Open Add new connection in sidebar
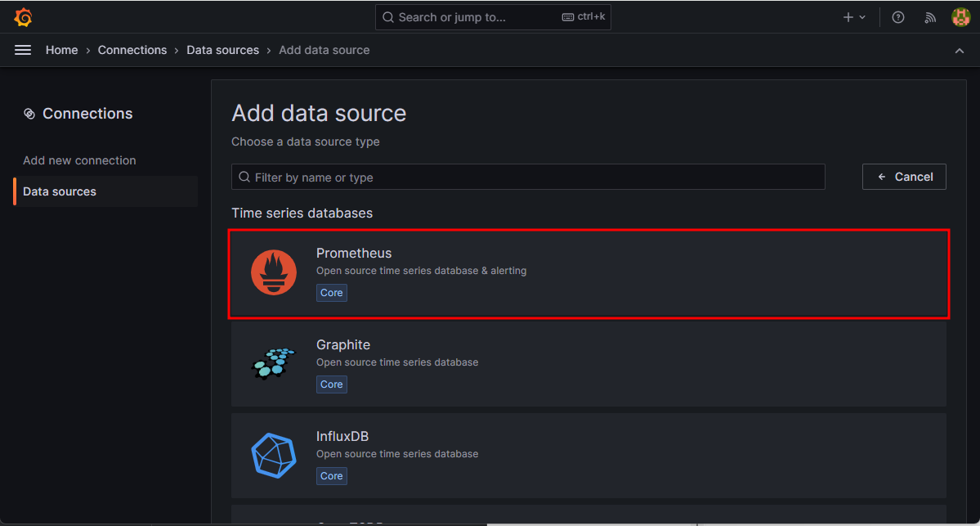 [x=79, y=160]
